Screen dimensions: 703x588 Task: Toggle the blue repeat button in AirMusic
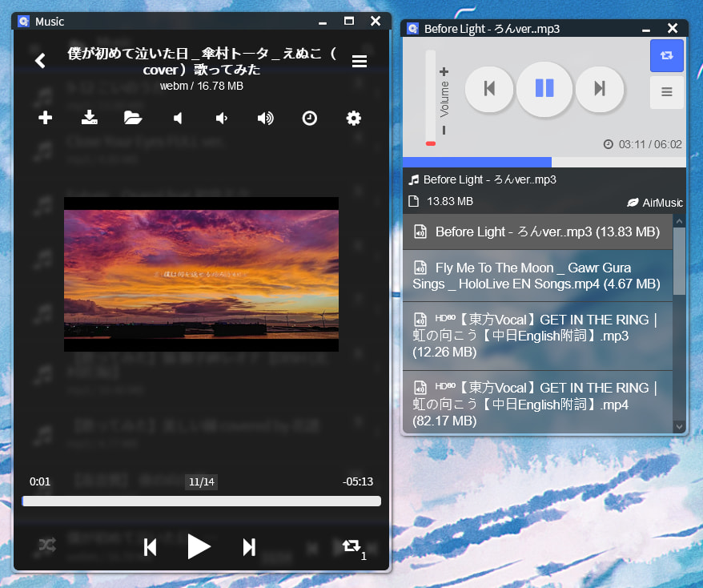pyautogui.click(x=666, y=56)
